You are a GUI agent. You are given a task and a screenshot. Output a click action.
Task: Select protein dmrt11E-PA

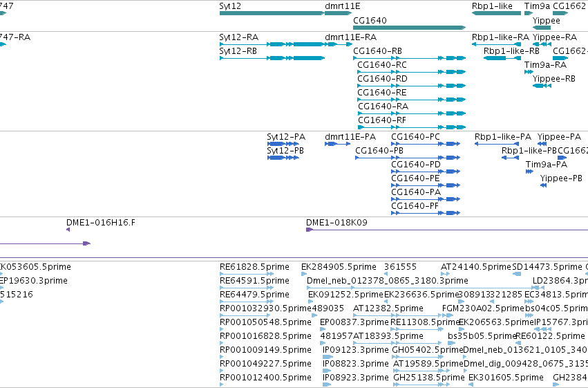(337, 144)
